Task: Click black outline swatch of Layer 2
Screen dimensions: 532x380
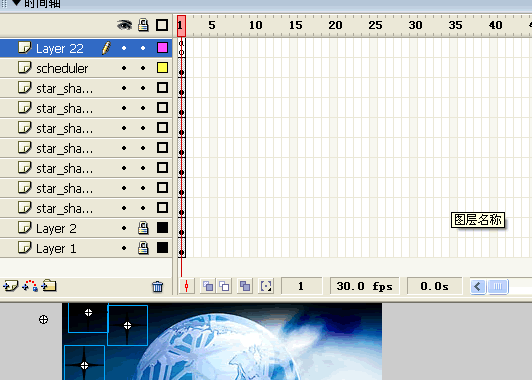Action: [x=162, y=228]
